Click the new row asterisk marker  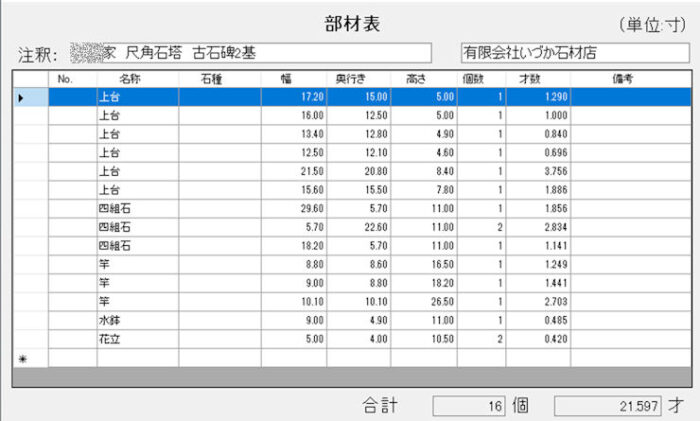[21, 358]
